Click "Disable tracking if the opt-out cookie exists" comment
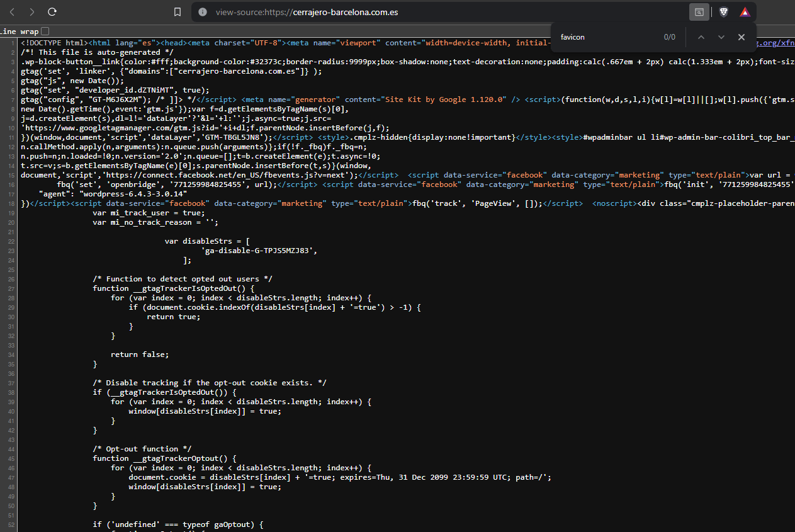Viewport: 795px width, 532px height. (210, 383)
